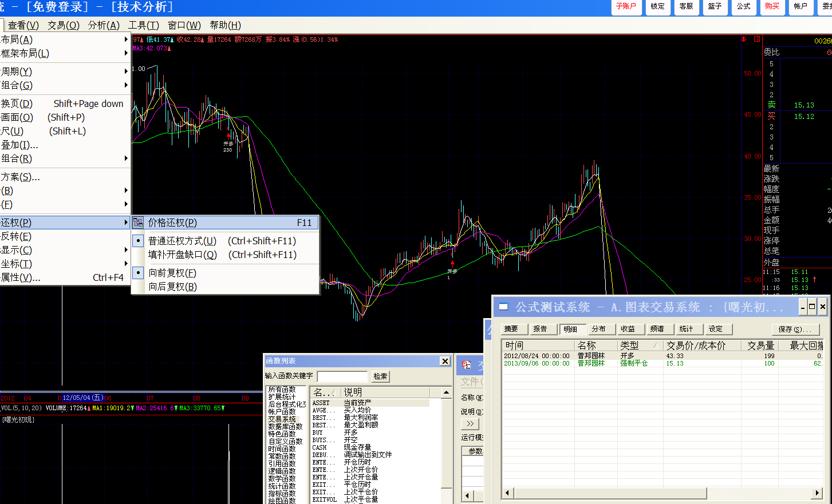This screenshot has height=504, width=832.
Task: Select 普通还权方式 radio option
Action: tap(182, 241)
